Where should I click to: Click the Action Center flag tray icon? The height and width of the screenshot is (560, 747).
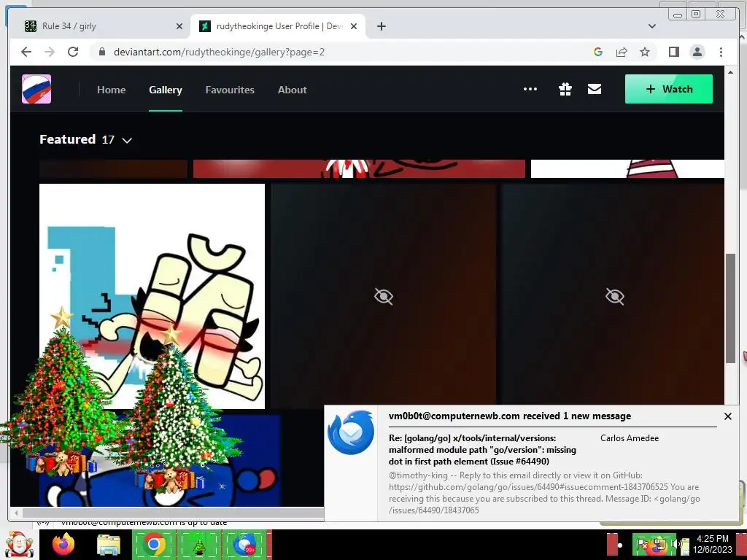pyautogui.click(x=642, y=544)
